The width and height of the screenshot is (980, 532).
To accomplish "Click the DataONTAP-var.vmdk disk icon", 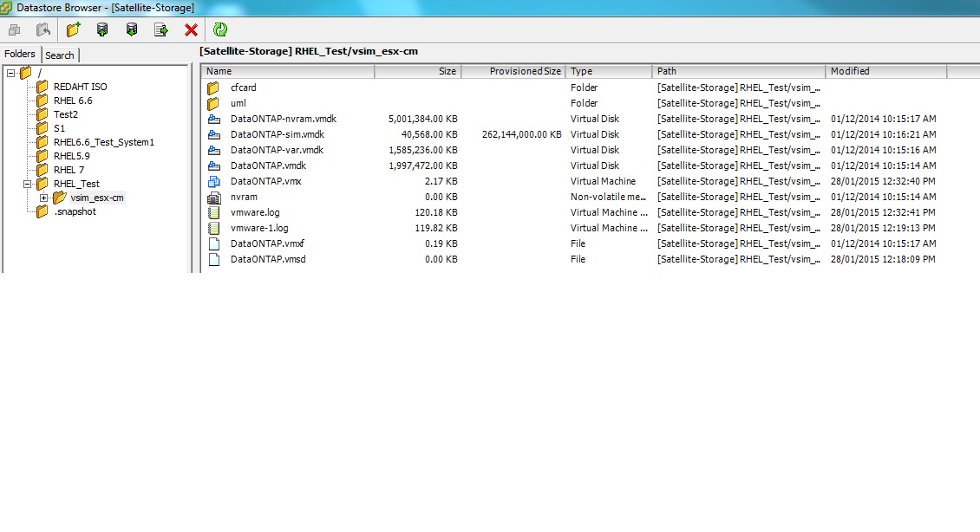I will [x=213, y=150].
